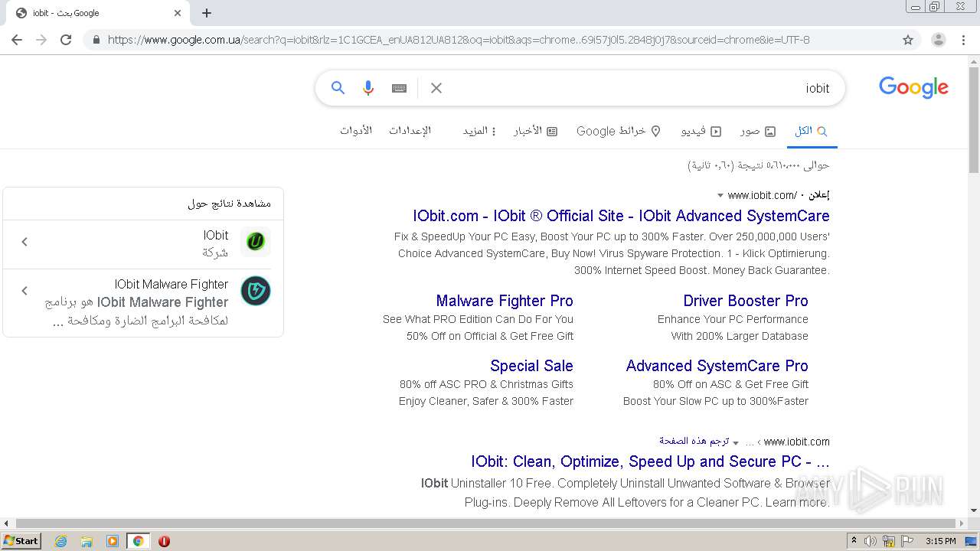This screenshot has height=551, width=980.
Task: Select the الكل (All) search tab
Action: (x=811, y=131)
